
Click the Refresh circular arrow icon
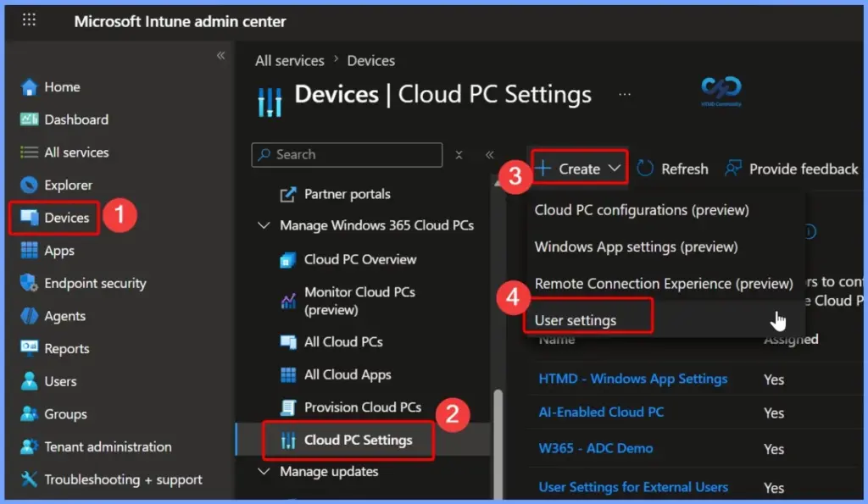click(x=645, y=169)
